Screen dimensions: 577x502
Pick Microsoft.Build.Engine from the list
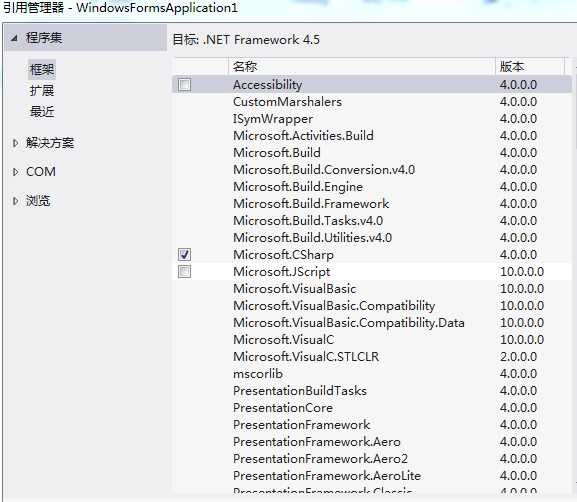372,187
